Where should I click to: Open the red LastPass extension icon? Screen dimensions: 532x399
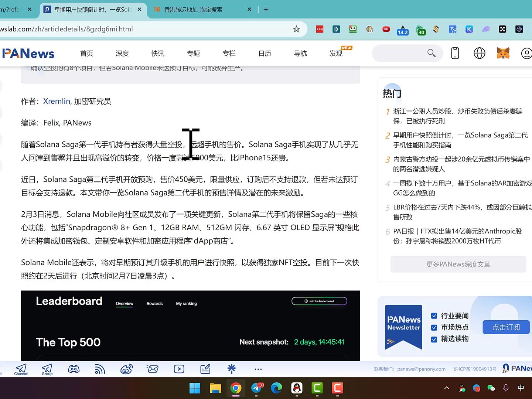pos(320,29)
